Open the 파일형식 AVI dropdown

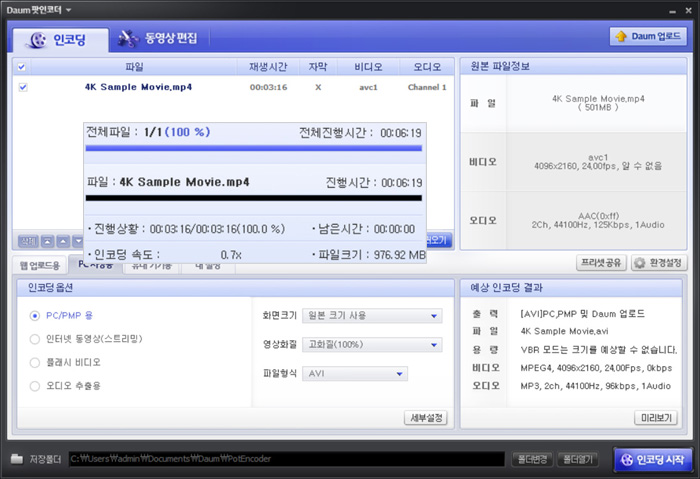pos(355,374)
